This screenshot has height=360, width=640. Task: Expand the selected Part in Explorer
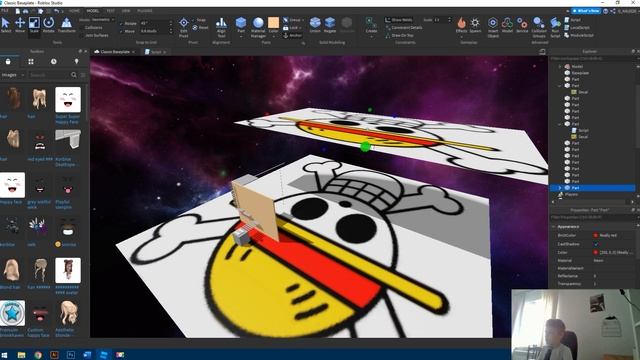point(560,188)
